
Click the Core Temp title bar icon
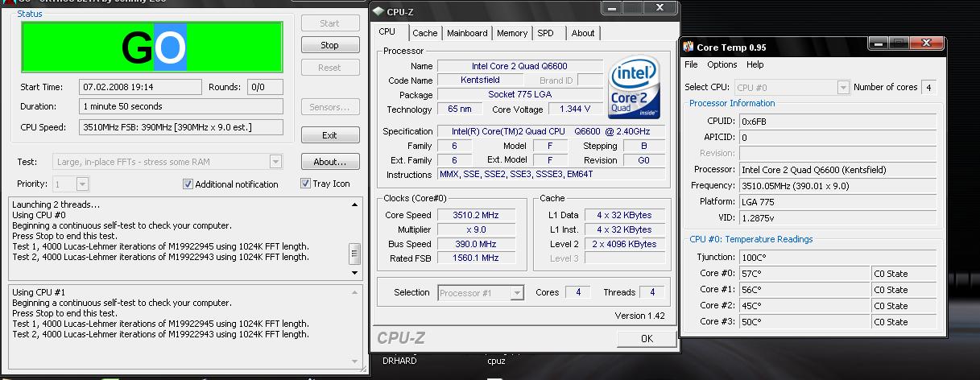(x=688, y=47)
